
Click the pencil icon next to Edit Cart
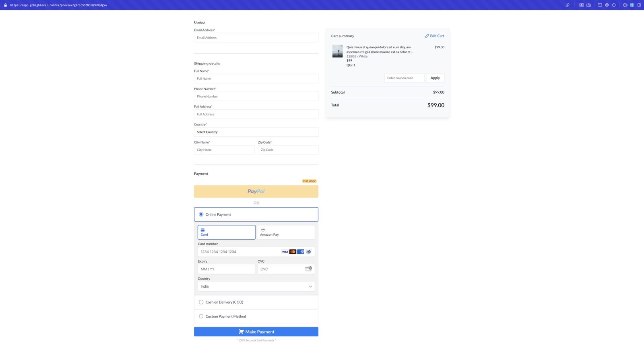427,36
